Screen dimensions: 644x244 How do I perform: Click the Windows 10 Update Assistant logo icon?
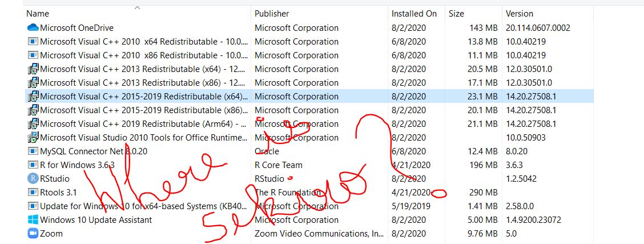(33, 220)
